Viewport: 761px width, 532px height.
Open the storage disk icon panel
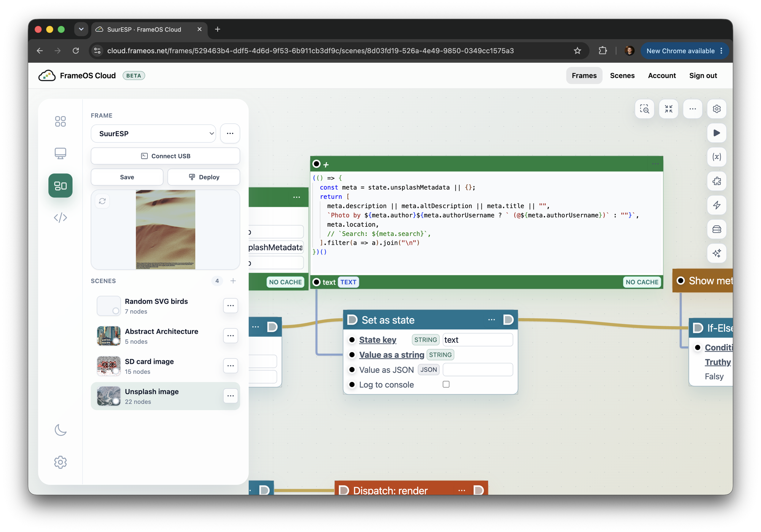[717, 229]
